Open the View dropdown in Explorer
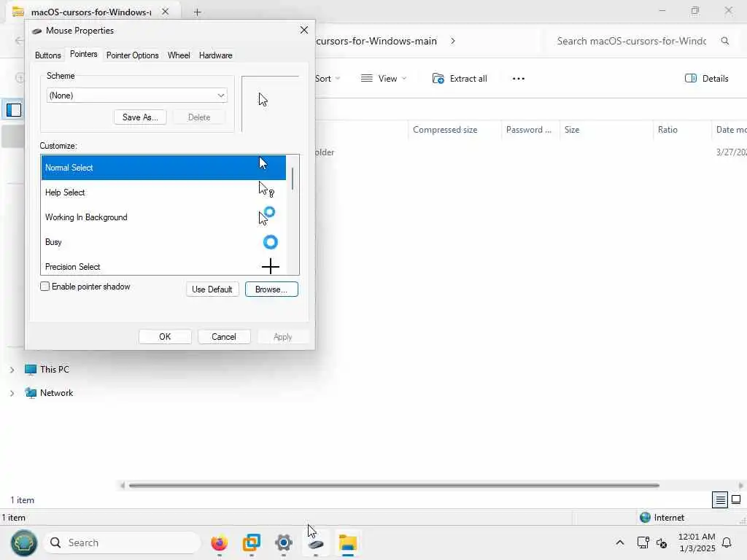Image resolution: width=747 pixels, height=560 pixels. tap(384, 79)
